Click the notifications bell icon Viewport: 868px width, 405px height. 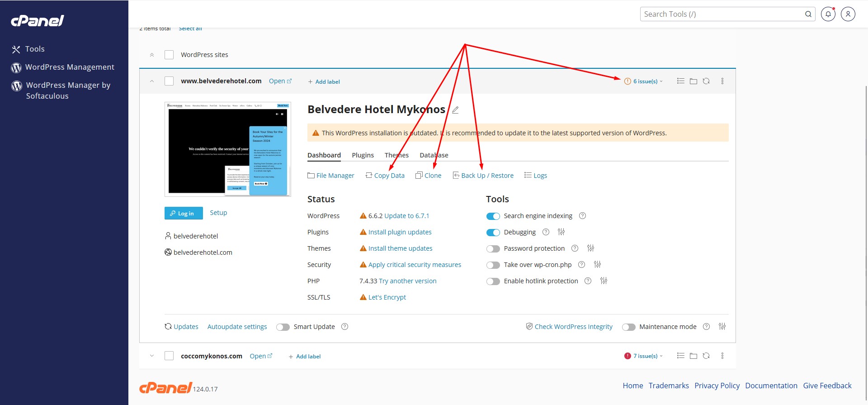pyautogui.click(x=828, y=14)
